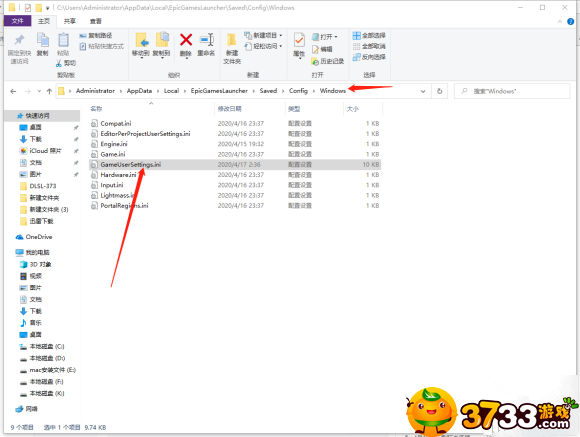Click the Properties icon with checkmark
This screenshot has height=437, width=580.
[299, 40]
